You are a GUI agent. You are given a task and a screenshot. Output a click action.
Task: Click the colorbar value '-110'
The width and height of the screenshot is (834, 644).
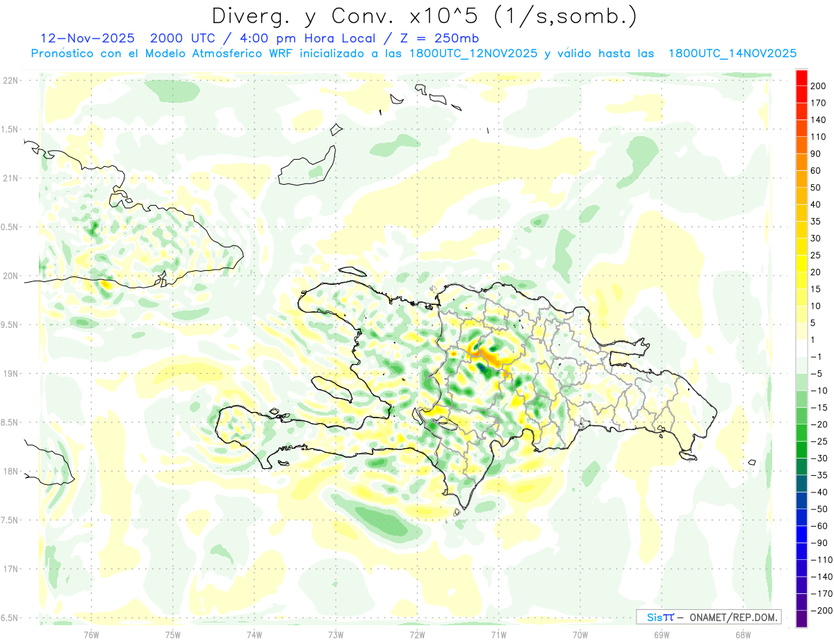821,560
